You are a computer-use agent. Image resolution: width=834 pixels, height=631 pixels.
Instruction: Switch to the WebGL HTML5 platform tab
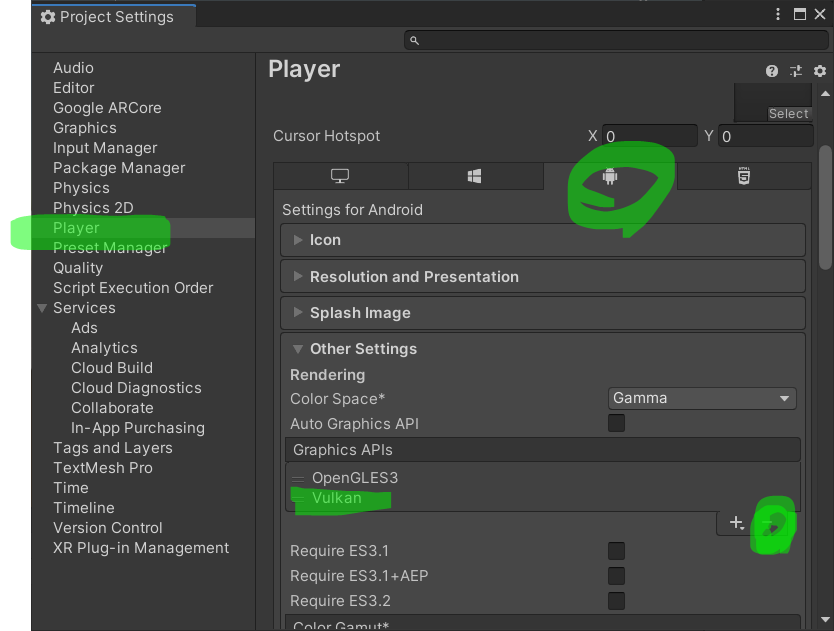pos(744,176)
